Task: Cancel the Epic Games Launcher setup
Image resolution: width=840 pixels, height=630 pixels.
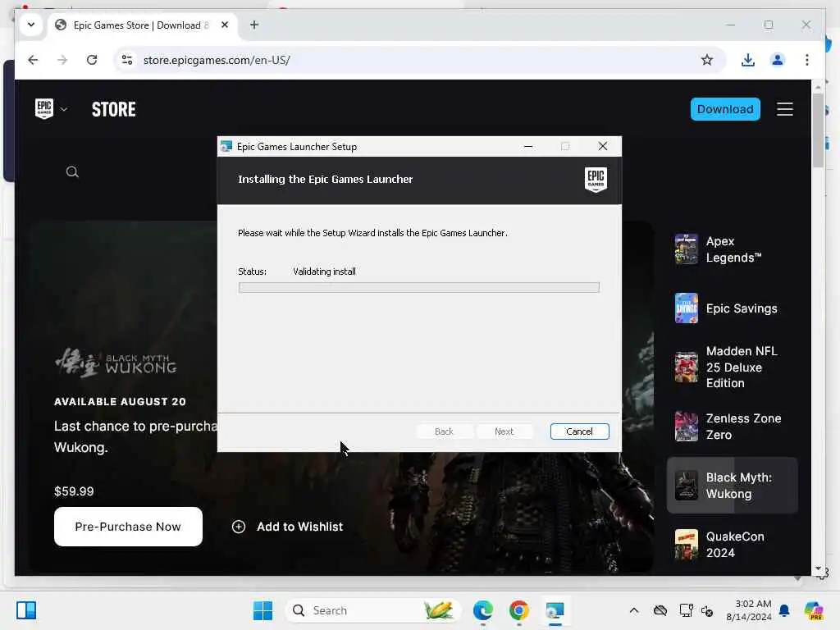Action: [x=579, y=431]
